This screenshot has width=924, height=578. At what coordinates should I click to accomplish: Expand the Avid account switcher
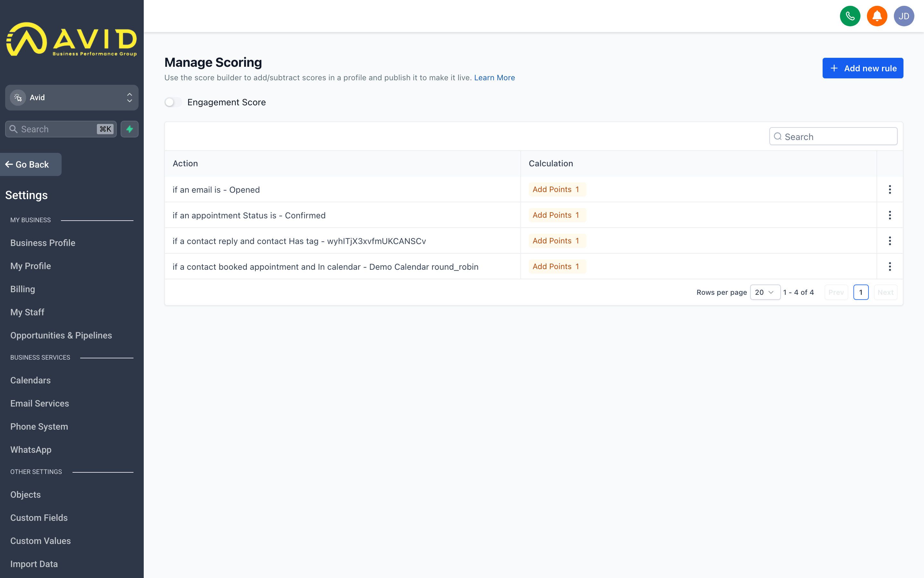pos(72,98)
